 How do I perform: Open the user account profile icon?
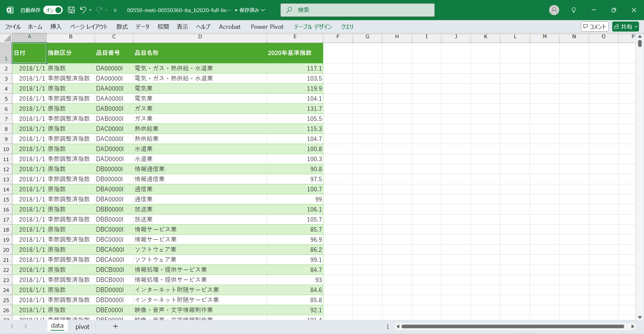click(x=554, y=10)
